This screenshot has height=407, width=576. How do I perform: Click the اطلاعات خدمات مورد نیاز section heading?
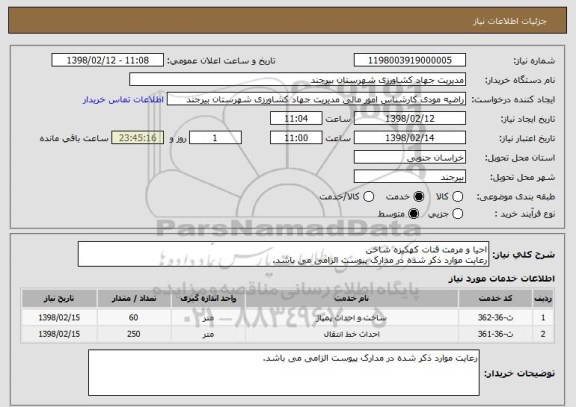pos(501,279)
